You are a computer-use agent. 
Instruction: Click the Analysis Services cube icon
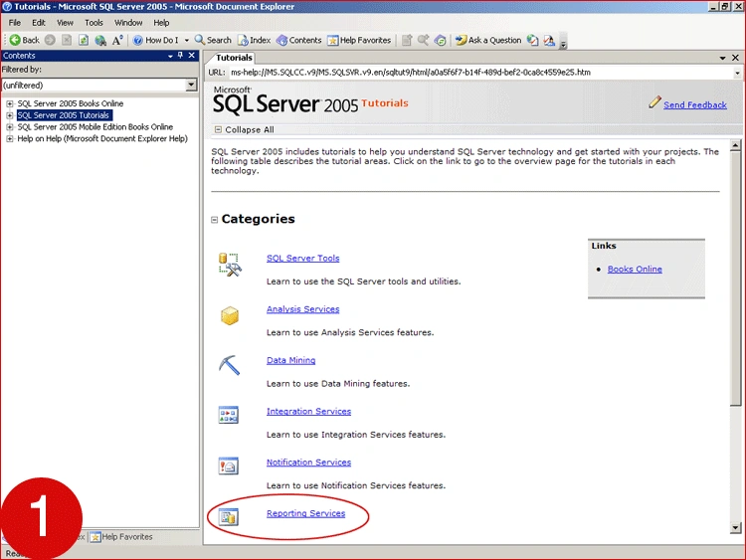[230, 316]
